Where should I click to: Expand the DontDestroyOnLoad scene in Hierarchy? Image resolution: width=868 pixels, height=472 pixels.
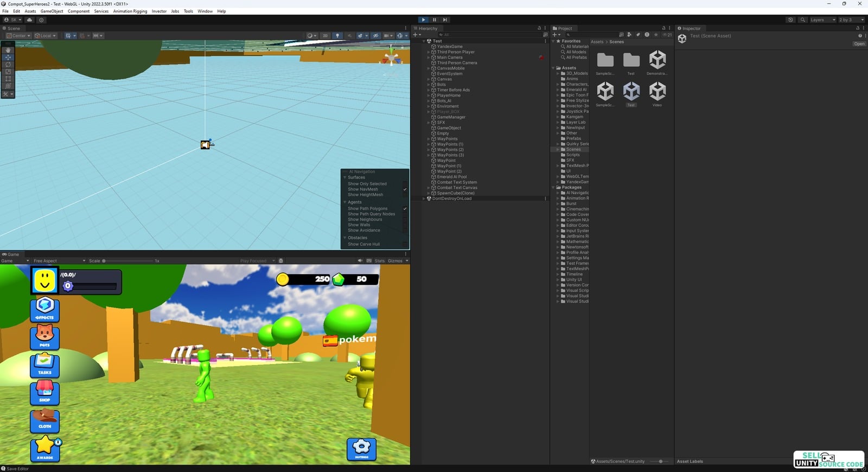[x=424, y=199]
